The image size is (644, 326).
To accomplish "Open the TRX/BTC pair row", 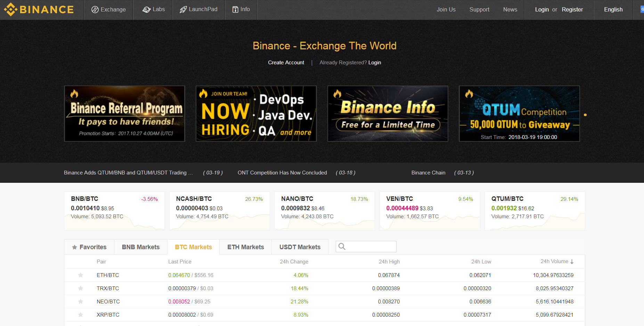I will pos(325,288).
